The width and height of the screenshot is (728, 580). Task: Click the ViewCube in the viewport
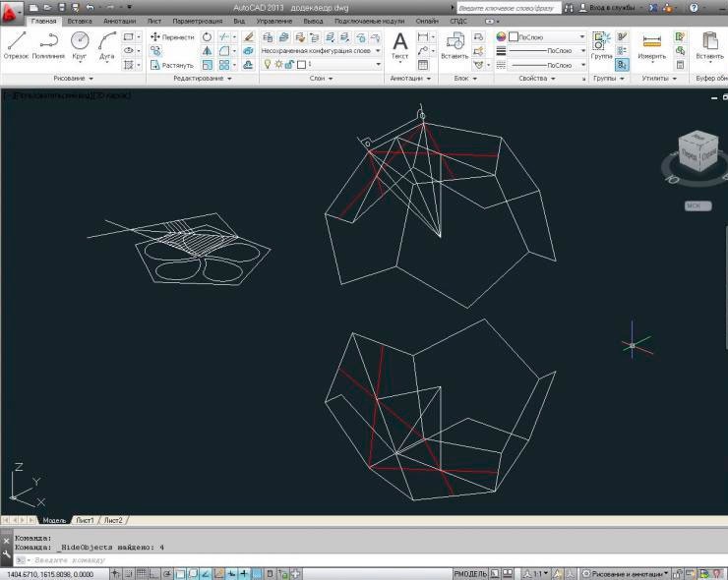(697, 152)
